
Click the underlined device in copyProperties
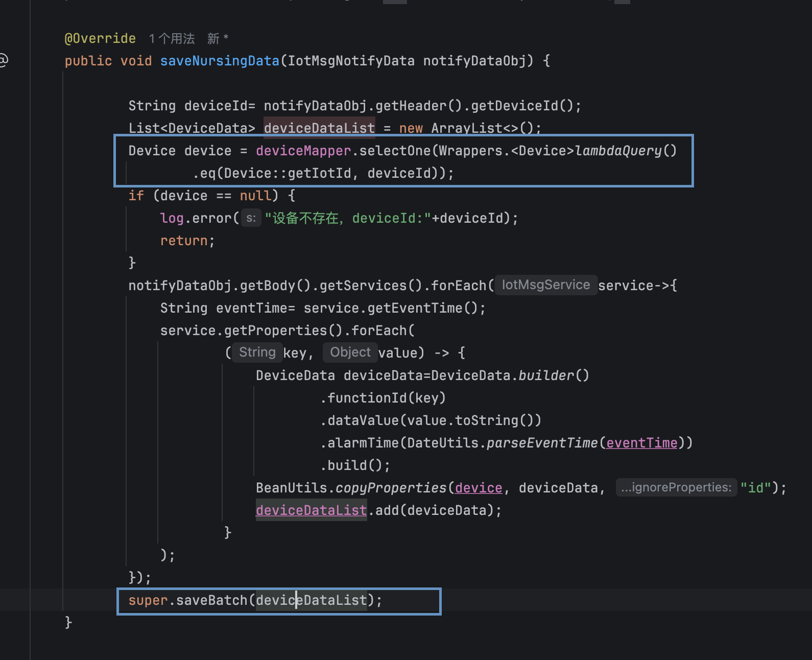pos(479,488)
